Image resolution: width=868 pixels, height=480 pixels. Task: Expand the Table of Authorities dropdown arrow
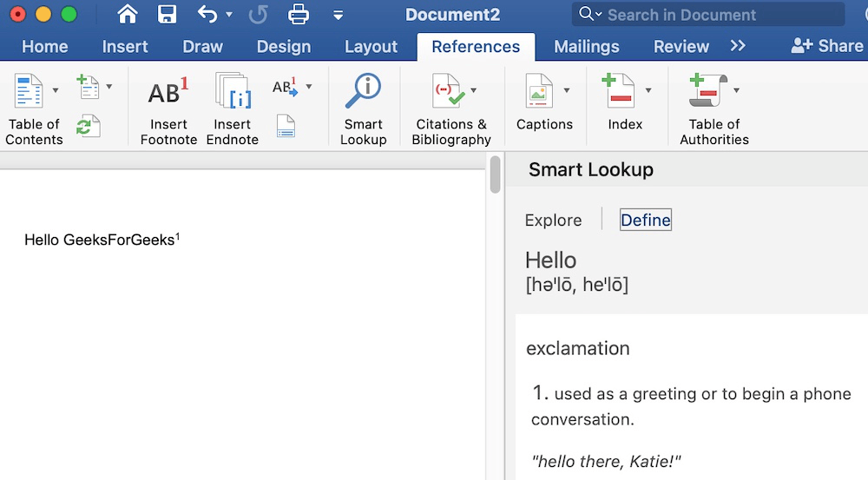736,90
